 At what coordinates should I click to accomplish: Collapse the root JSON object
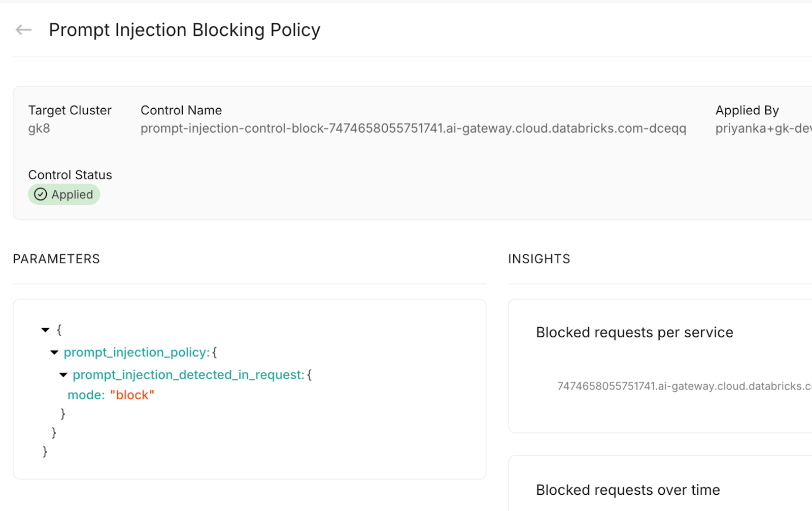(x=46, y=330)
